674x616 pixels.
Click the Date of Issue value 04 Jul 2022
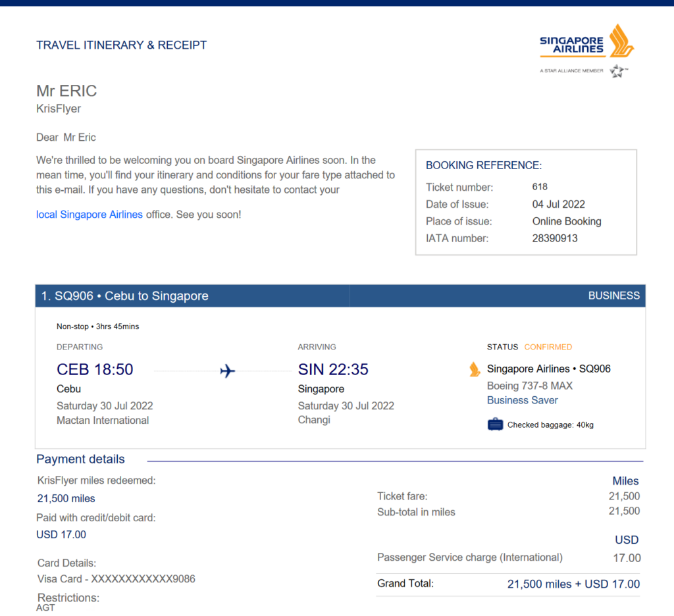click(x=558, y=204)
